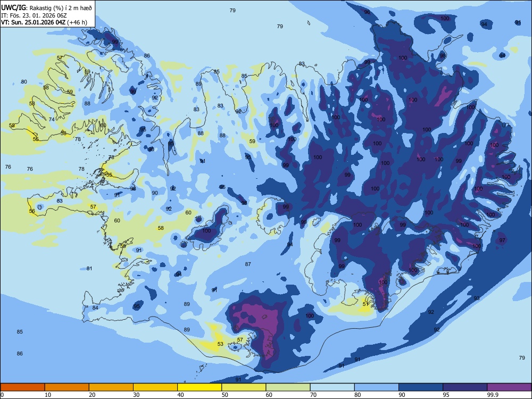Select the map value '53' near the south coast
The image size is (532, 399).
(220, 344)
